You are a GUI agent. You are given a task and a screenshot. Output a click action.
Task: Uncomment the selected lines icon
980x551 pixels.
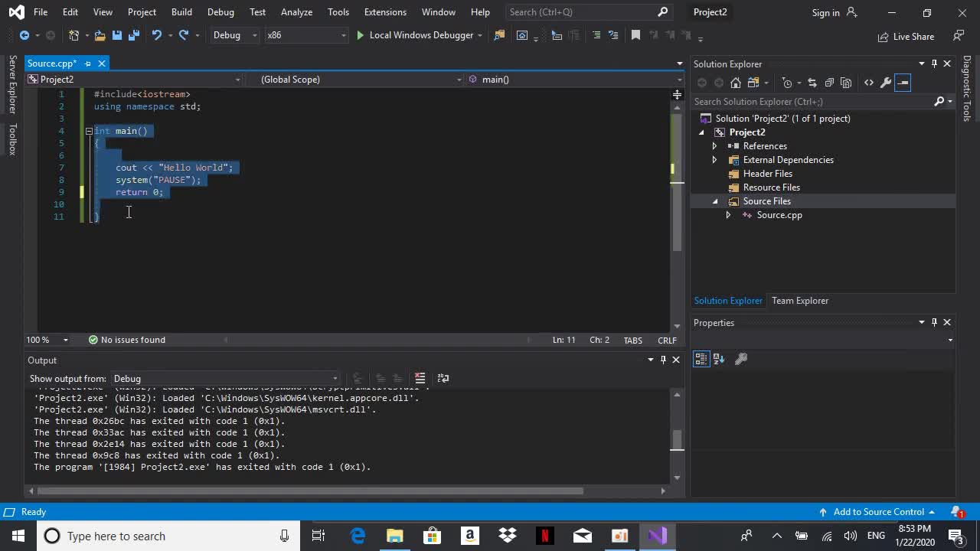(x=613, y=35)
